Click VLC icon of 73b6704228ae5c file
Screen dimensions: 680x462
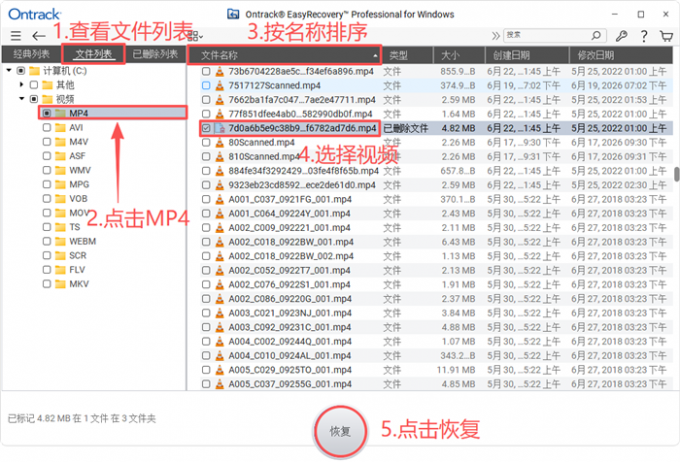[220, 71]
